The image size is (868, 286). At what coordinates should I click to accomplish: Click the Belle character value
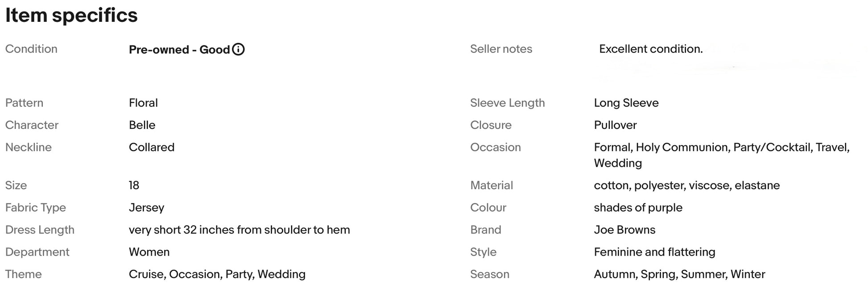(142, 125)
